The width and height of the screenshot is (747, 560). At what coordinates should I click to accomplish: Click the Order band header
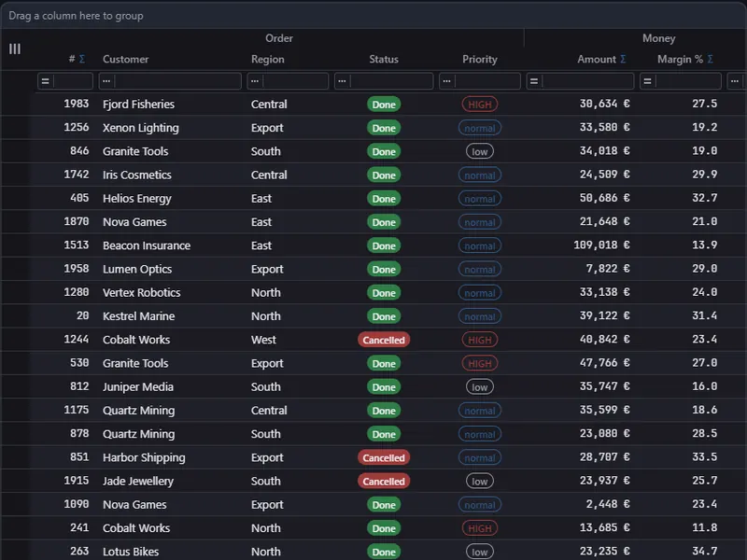pos(279,38)
